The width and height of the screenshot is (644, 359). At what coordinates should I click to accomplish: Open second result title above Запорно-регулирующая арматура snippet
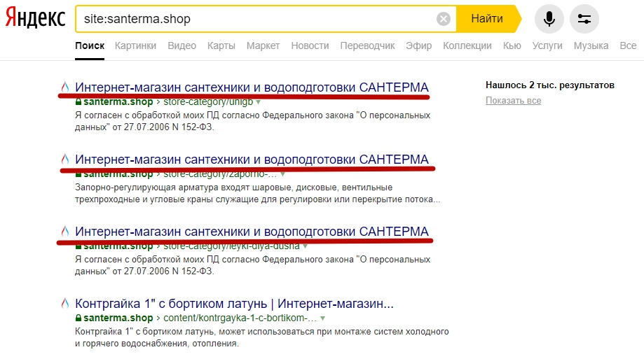[252, 159]
